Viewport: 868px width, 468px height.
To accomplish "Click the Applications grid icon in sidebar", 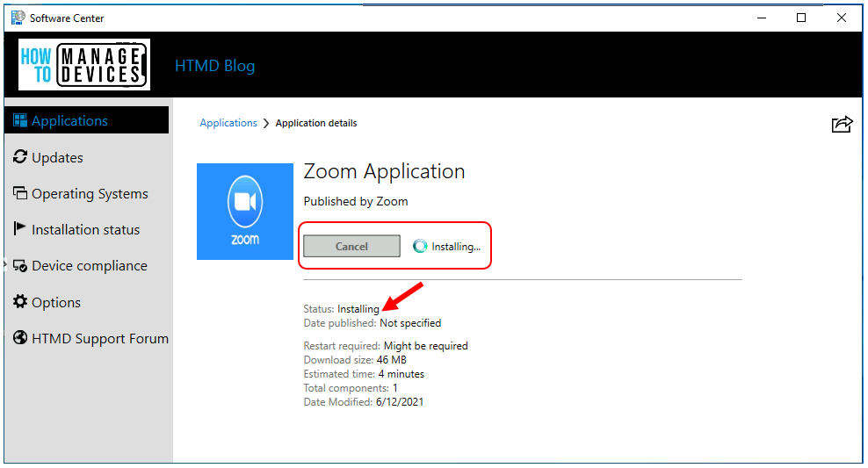I will point(20,120).
